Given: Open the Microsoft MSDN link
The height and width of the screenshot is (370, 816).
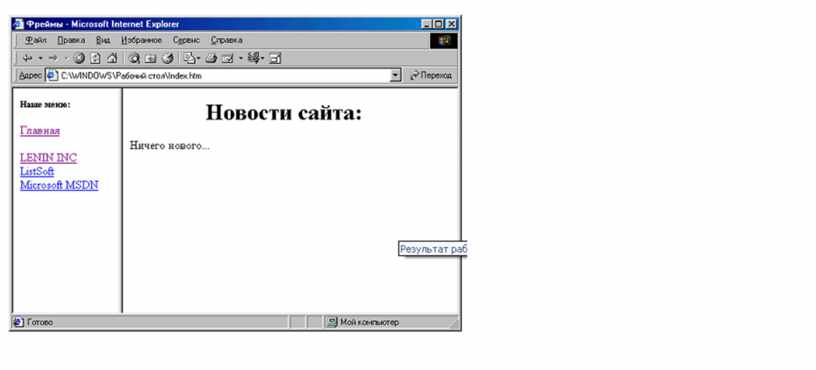Looking at the screenshot, I should (59, 185).
